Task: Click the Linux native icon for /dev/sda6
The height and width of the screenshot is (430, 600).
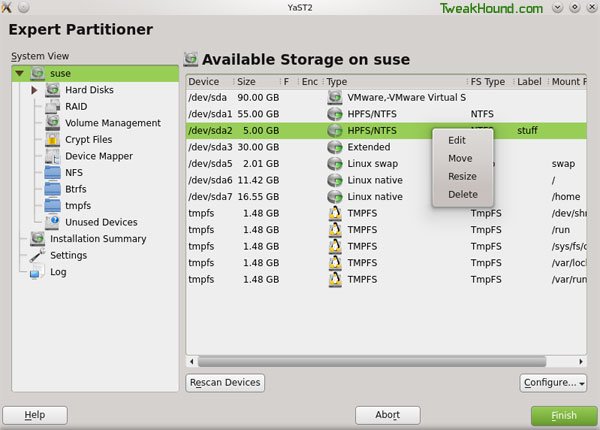Action: tap(335, 180)
